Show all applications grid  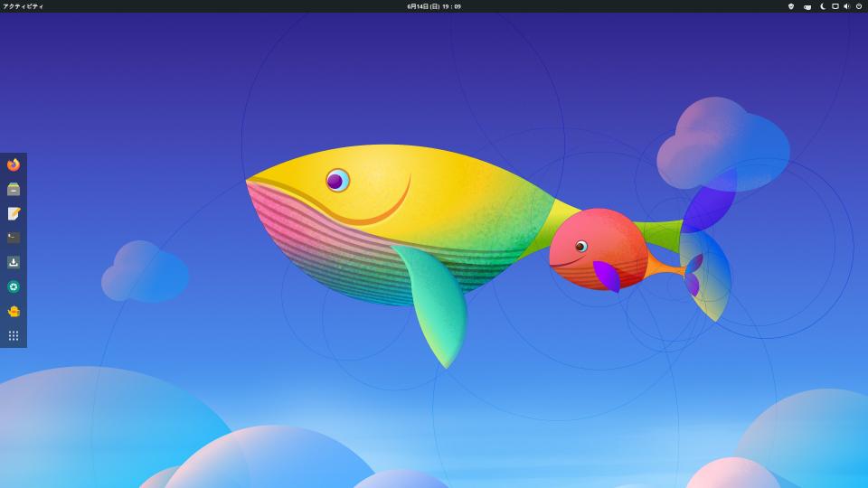coord(14,336)
